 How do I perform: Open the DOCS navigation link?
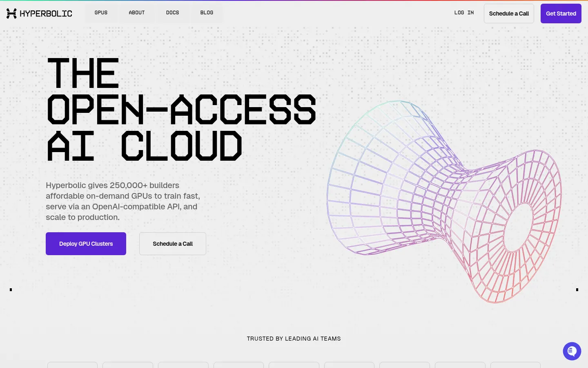(172, 13)
